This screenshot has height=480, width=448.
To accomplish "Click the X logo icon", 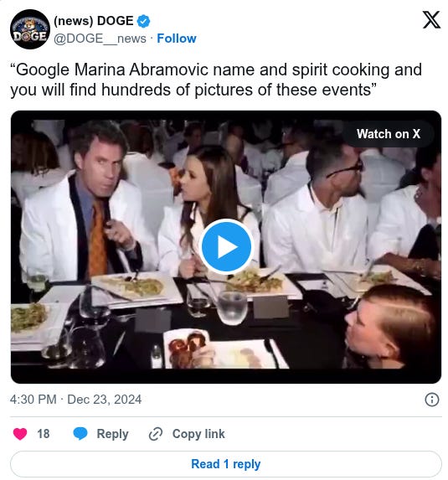I will pyautogui.click(x=431, y=19).
